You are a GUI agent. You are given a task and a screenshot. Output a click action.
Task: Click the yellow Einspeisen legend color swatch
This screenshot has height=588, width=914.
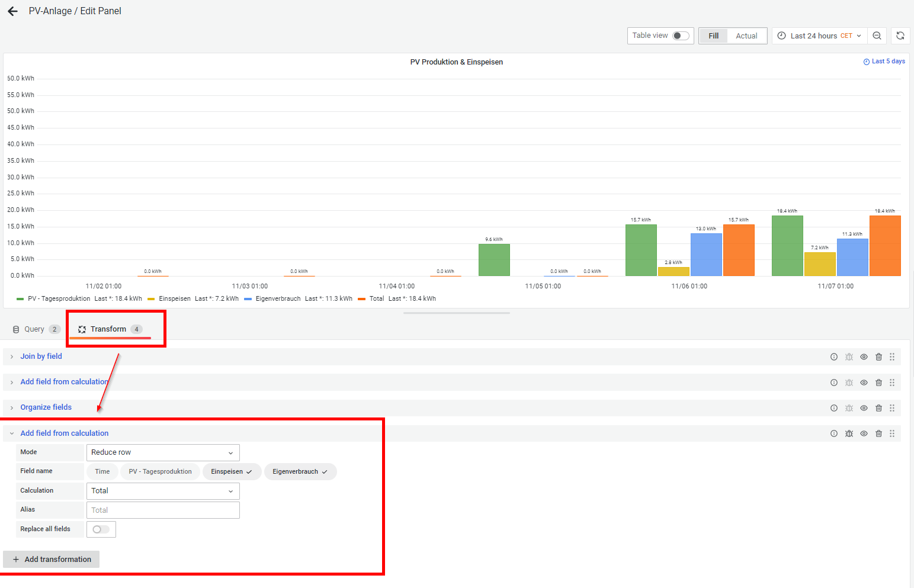click(151, 299)
